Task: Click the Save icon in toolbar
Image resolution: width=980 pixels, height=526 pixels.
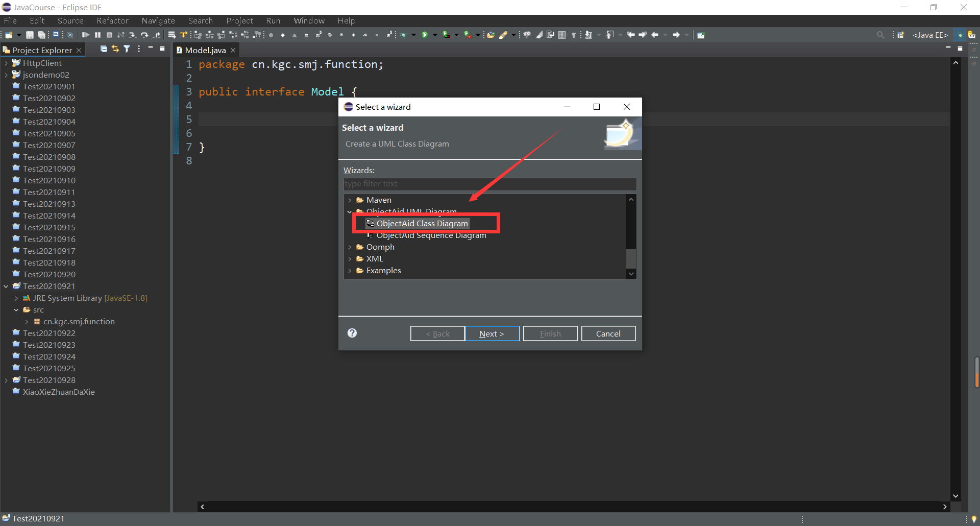Action: click(30, 35)
